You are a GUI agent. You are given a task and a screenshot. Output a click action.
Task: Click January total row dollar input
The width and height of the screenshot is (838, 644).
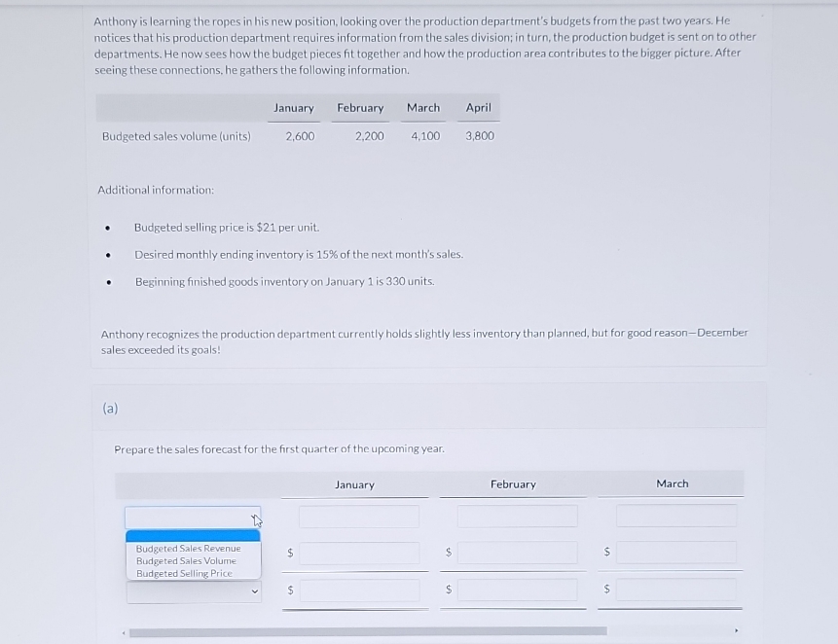pyautogui.click(x=359, y=590)
